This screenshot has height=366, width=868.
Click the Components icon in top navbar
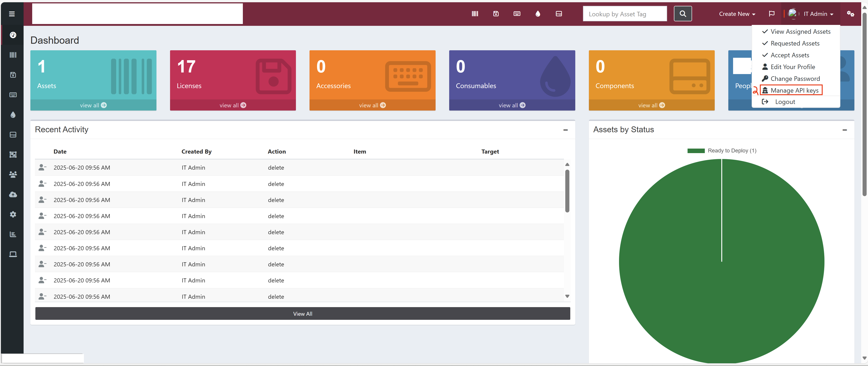[x=559, y=14]
